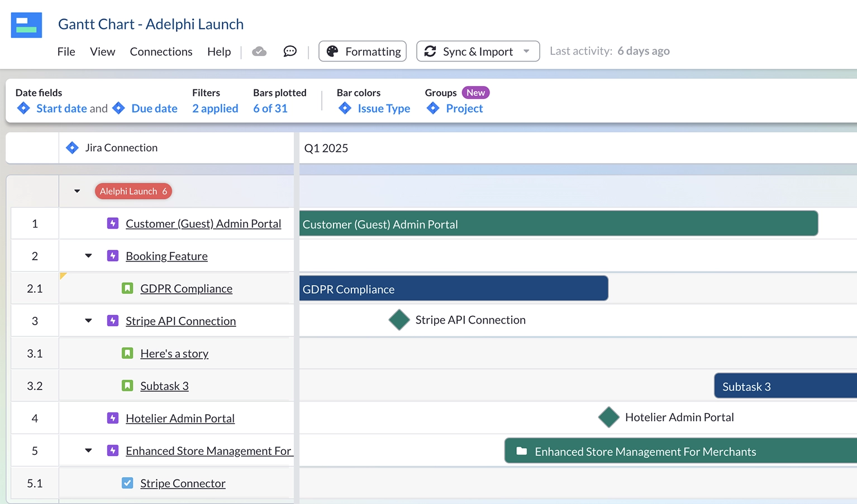This screenshot has height=504, width=857.
Task: Click story icon for GDPR Compliance
Action: (127, 288)
